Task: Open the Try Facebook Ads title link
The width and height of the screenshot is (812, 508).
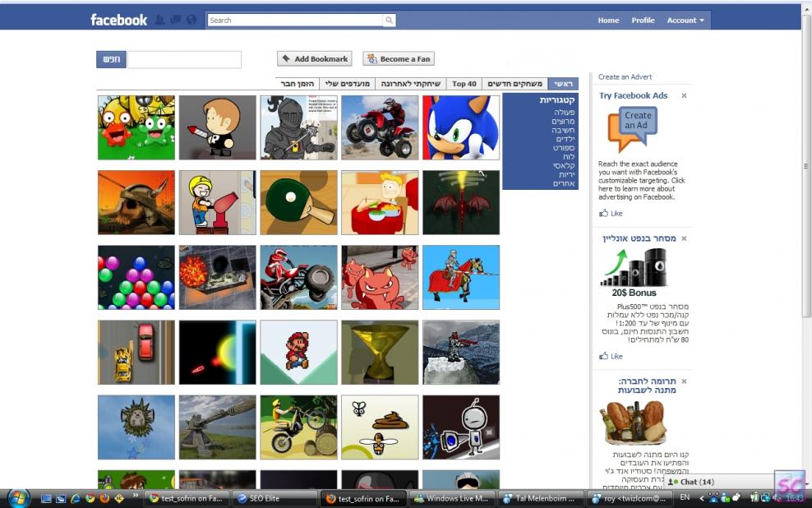Action: click(634, 96)
